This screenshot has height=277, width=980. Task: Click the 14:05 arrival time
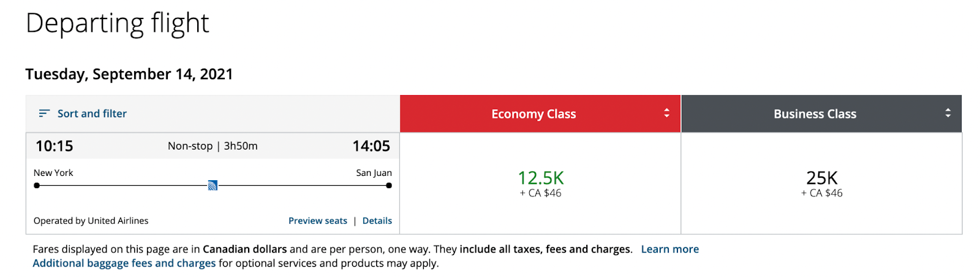tap(371, 146)
